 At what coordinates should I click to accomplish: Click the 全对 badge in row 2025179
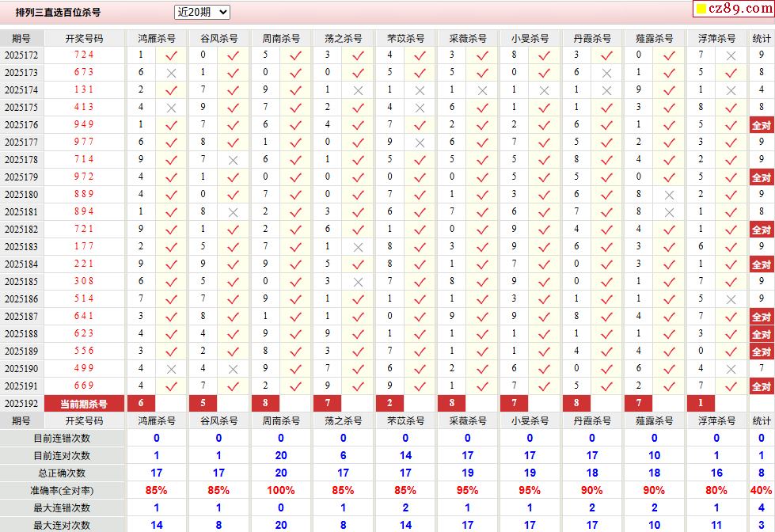coord(762,177)
